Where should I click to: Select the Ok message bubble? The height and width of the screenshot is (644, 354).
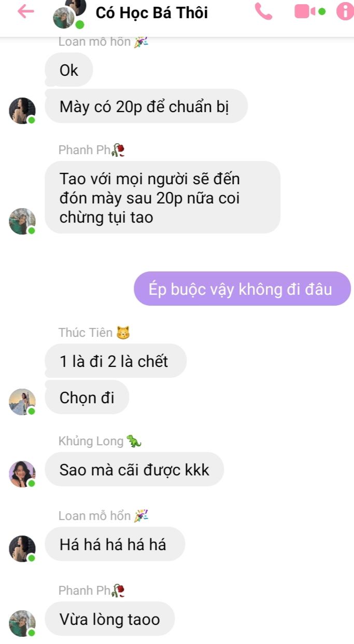click(69, 70)
